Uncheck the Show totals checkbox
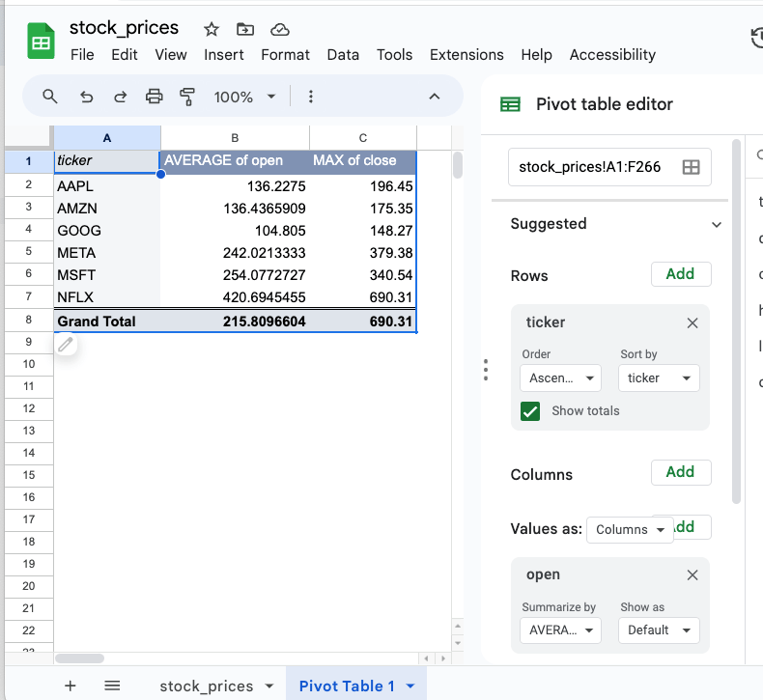 [530, 411]
